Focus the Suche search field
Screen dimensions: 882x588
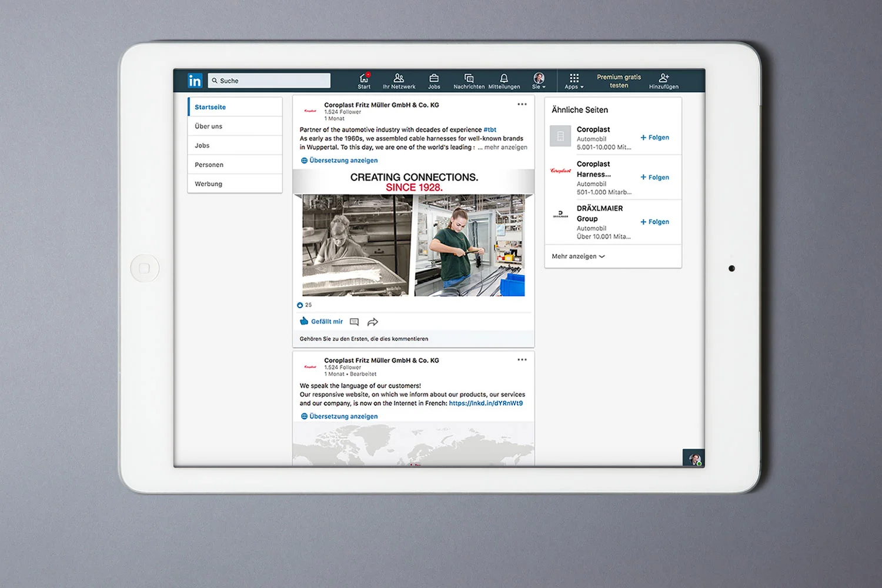coord(269,81)
